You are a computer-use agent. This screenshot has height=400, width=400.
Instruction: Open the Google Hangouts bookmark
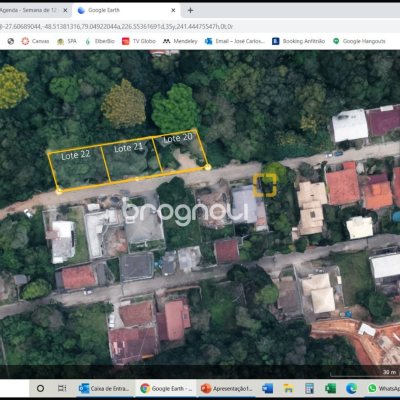pos(359,41)
